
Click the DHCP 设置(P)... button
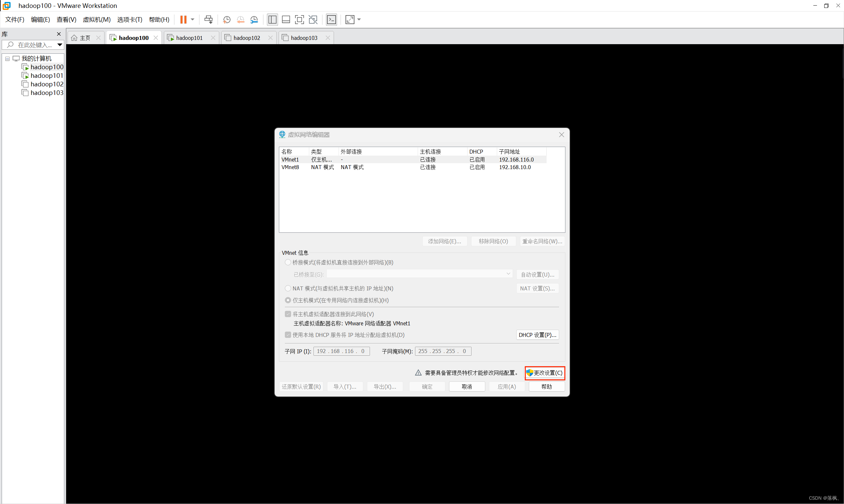(x=537, y=335)
